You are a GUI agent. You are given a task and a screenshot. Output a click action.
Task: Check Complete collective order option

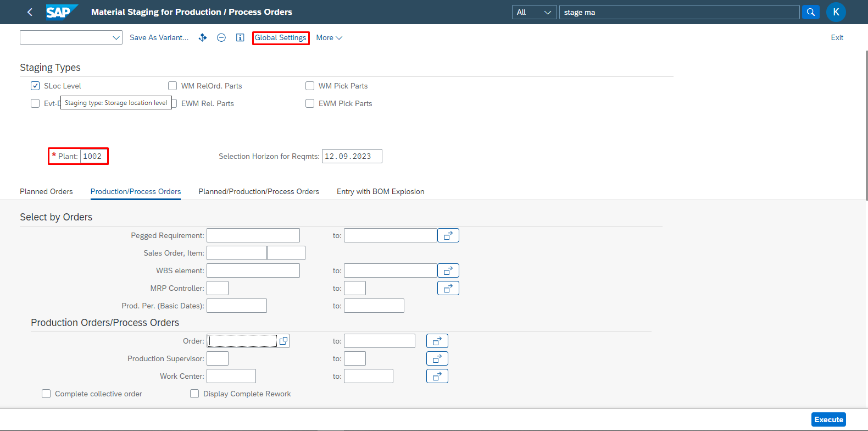click(46, 394)
